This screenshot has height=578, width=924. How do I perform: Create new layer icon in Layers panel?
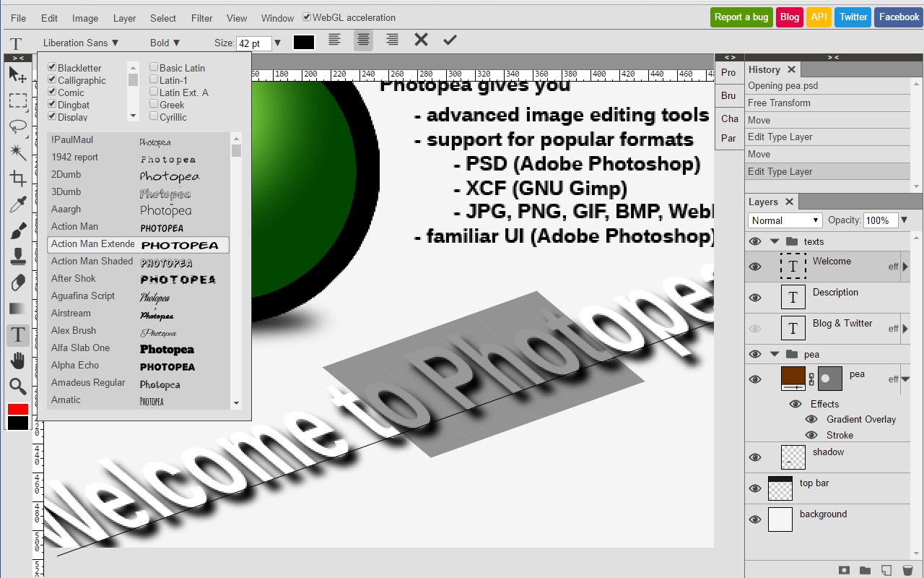point(886,571)
